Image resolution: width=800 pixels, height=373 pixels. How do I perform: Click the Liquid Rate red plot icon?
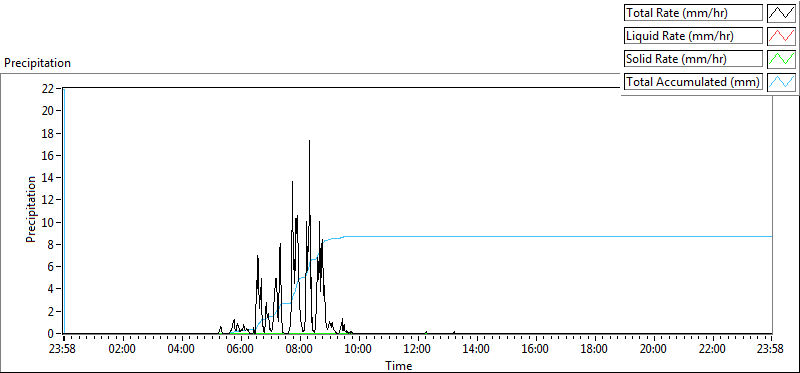781,36
